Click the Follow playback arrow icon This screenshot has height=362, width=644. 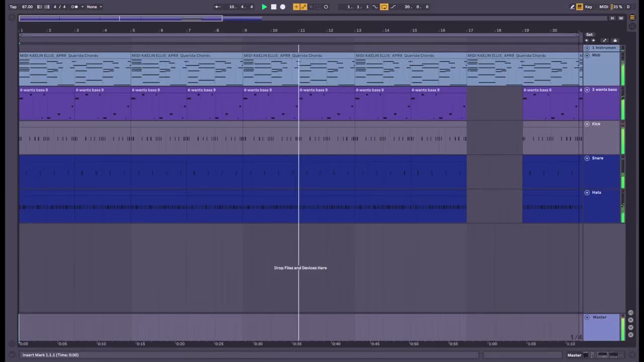pos(217,7)
